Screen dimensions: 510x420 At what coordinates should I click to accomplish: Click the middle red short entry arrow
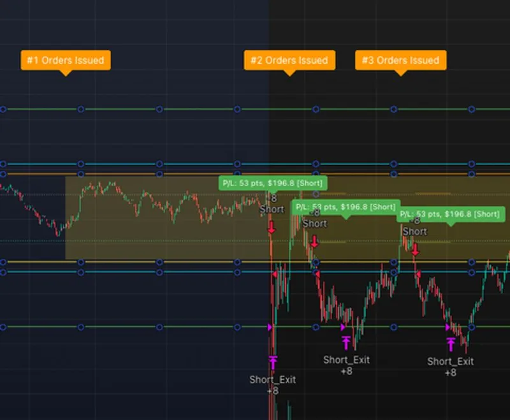click(x=314, y=242)
